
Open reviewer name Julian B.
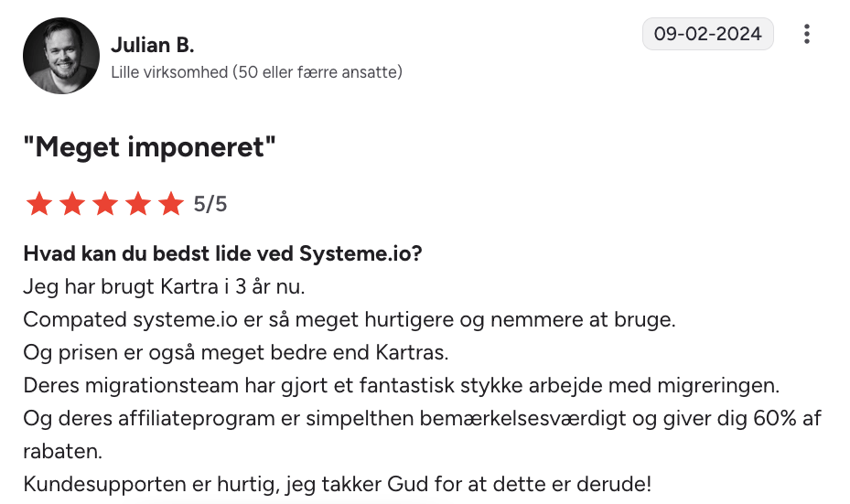[152, 45]
